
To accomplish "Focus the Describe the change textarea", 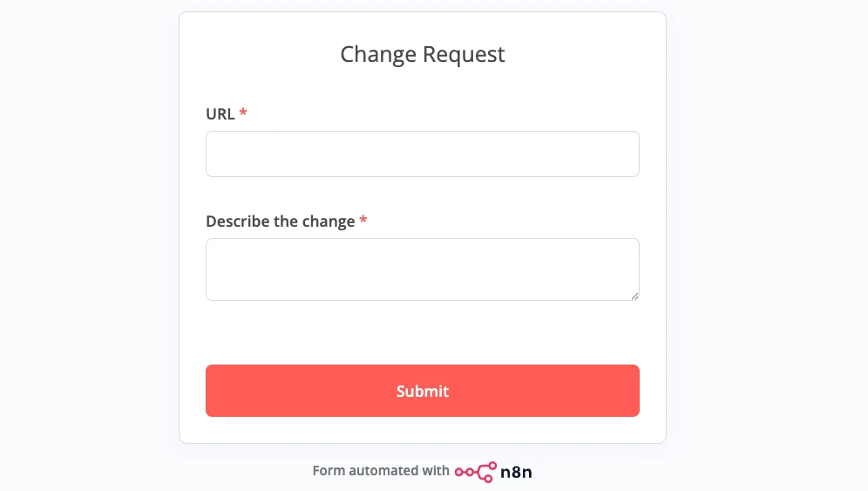I will pyautogui.click(x=423, y=269).
